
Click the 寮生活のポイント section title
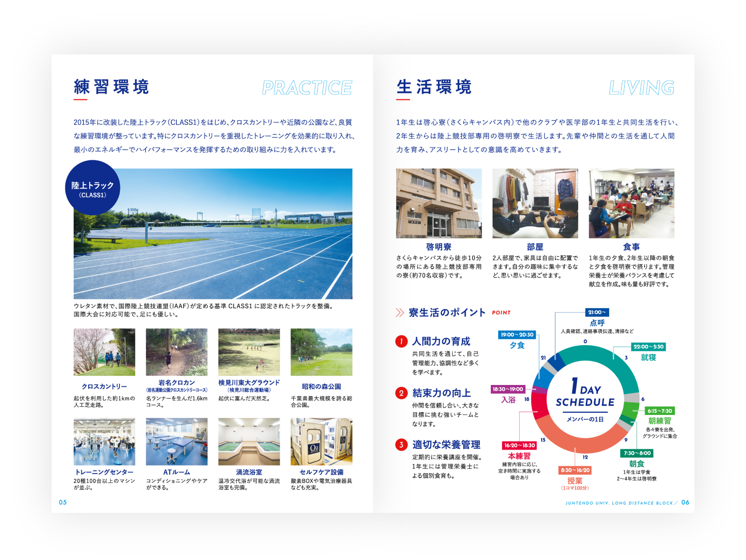447,312
